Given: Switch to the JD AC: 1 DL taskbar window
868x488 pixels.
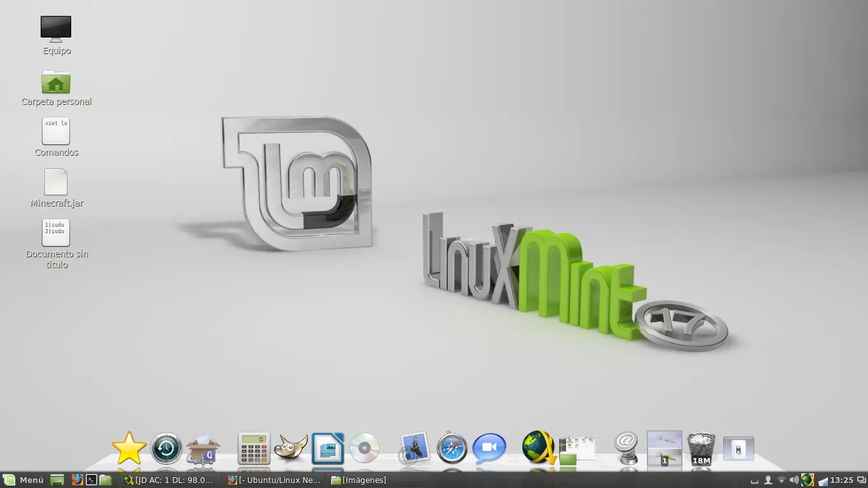Looking at the screenshot, I should coord(169,480).
